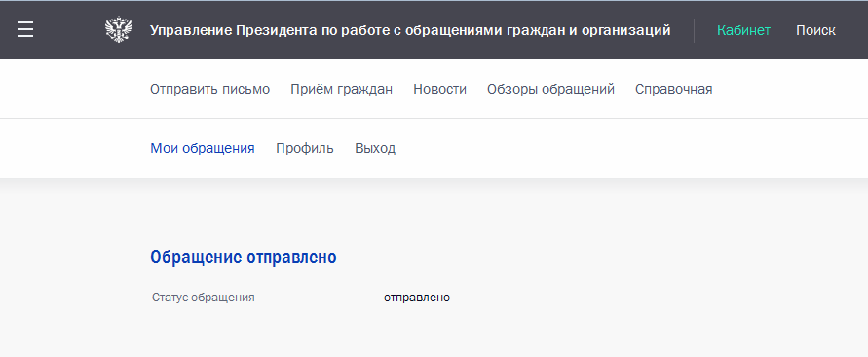Screen dimensions: 868x357
Task: Open the Кабинет section
Action: click(743, 30)
